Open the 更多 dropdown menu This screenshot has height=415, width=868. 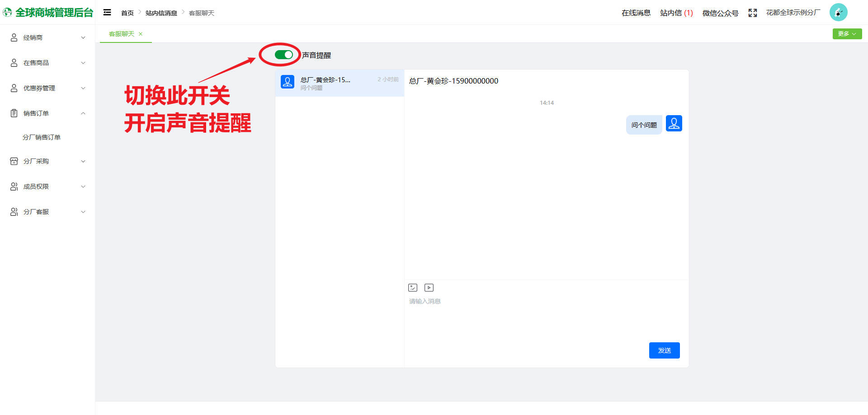tap(846, 33)
